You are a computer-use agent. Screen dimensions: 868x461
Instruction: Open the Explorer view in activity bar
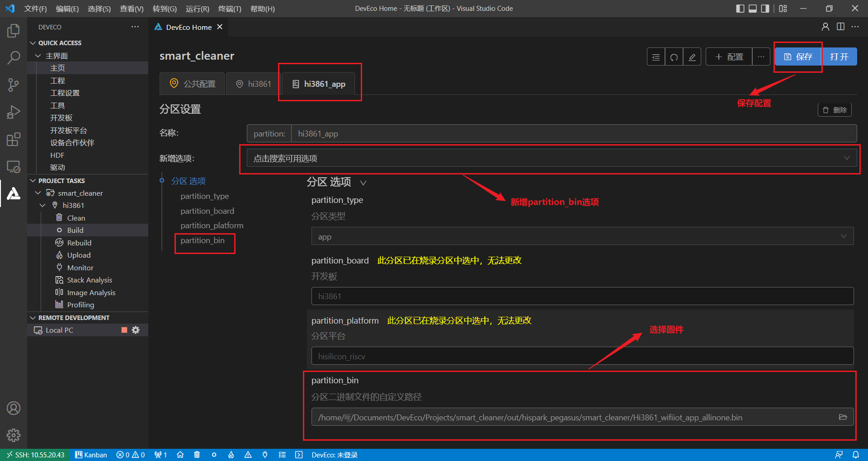point(14,31)
